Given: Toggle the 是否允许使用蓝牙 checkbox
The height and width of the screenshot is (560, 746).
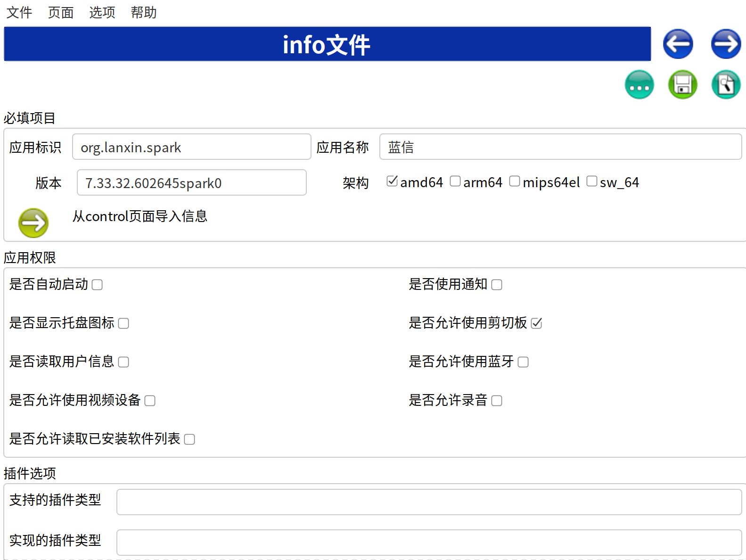Looking at the screenshot, I should pos(523,362).
